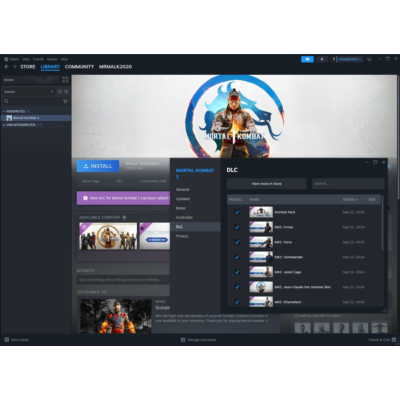Image resolution: width=400 pixels, height=400 pixels.
Task: Open the collections grid view icon
Action: point(65,80)
